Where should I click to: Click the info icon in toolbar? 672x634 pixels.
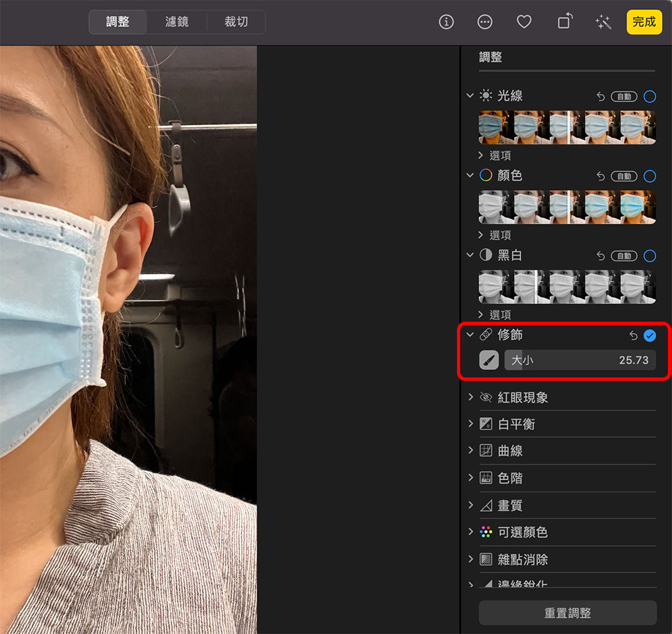tap(446, 22)
